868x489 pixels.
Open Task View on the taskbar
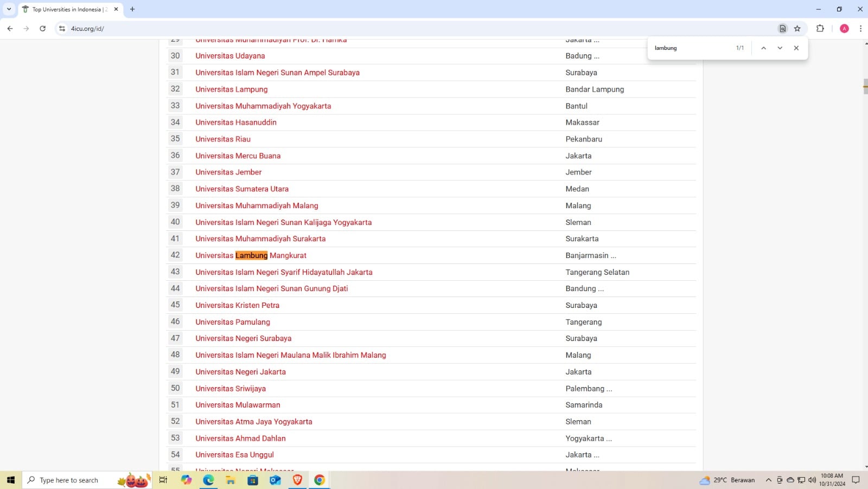pyautogui.click(x=163, y=480)
